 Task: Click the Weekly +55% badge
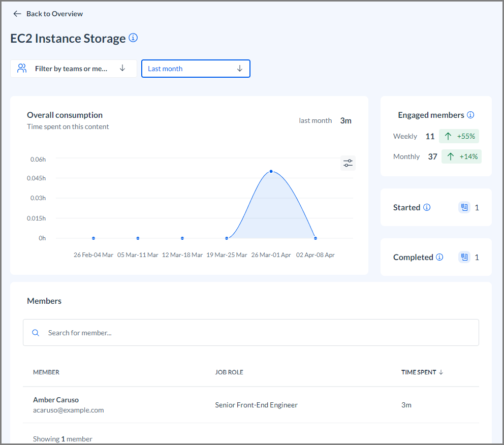pos(459,136)
